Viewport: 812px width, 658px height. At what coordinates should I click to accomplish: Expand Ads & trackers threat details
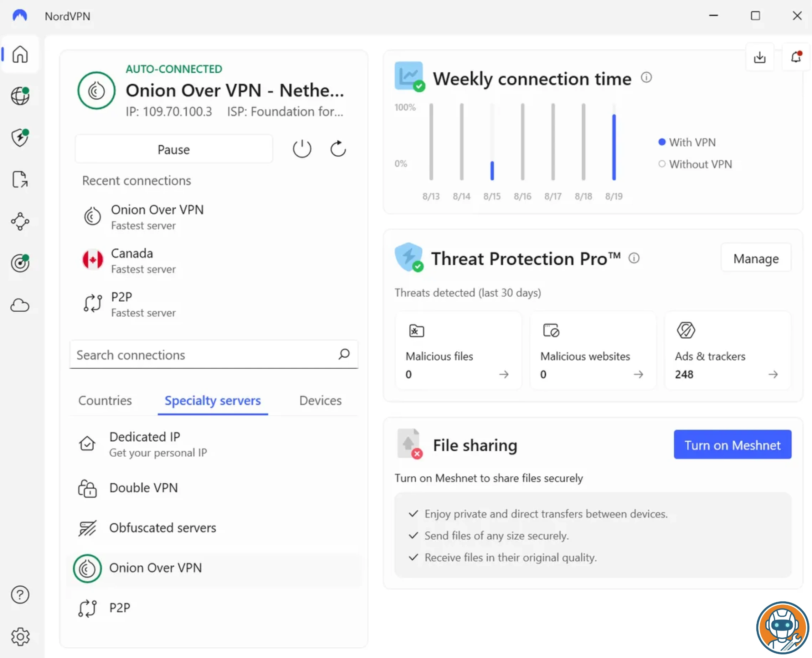774,375
